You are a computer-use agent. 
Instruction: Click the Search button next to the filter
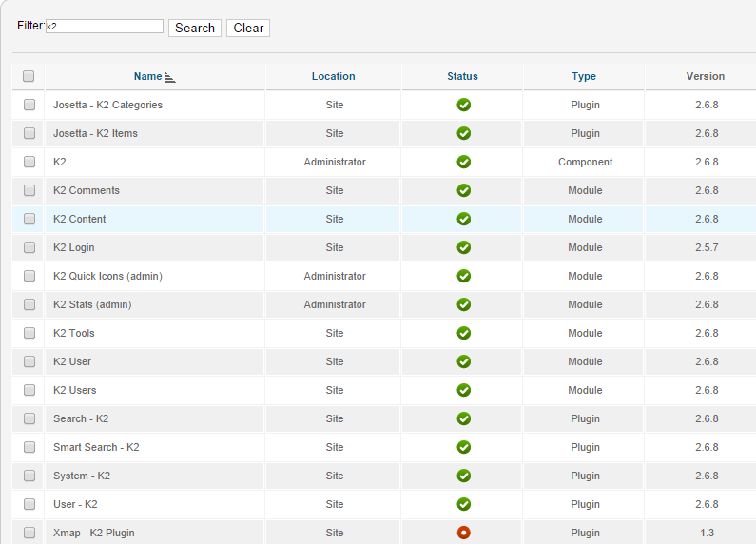[x=195, y=28]
